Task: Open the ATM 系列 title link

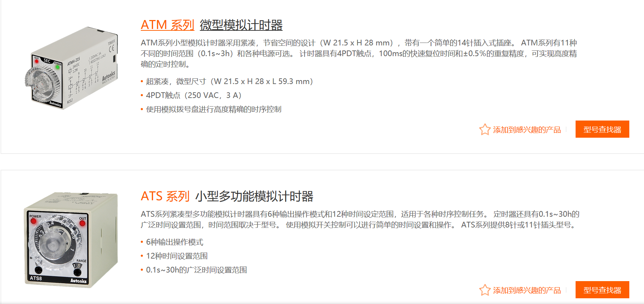Action: pyautogui.click(x=167, y=25)
